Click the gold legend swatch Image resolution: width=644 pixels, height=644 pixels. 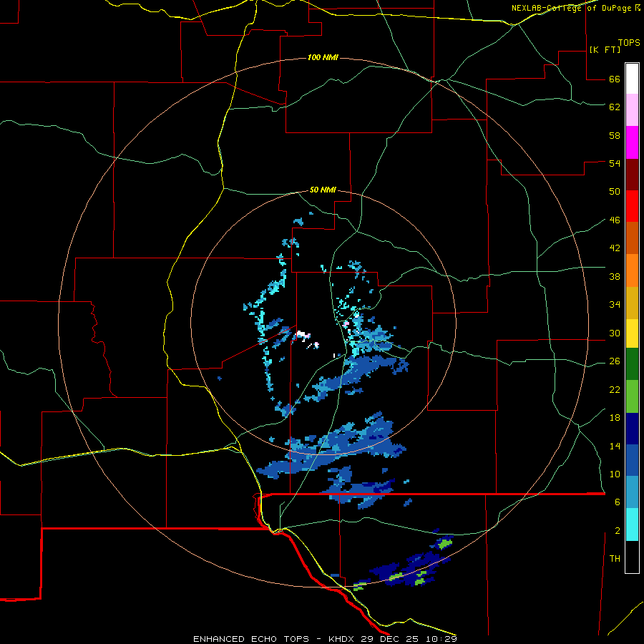[632, 303]
